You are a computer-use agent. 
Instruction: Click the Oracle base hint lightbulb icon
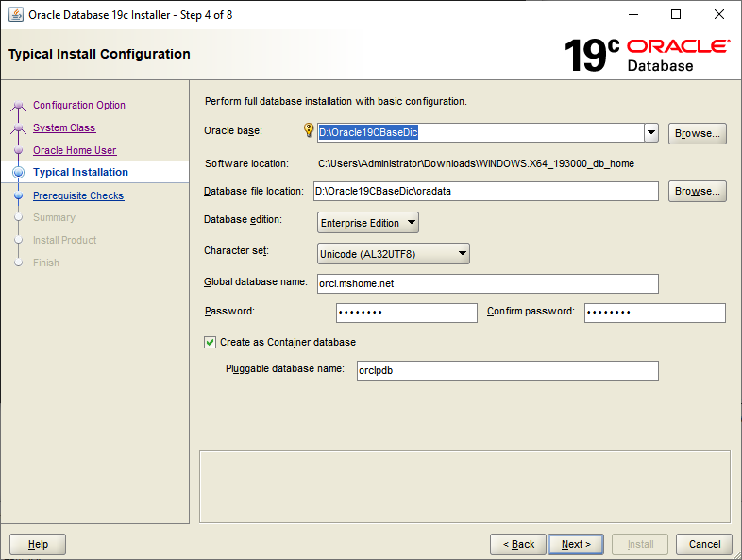(x=309, y=129)
